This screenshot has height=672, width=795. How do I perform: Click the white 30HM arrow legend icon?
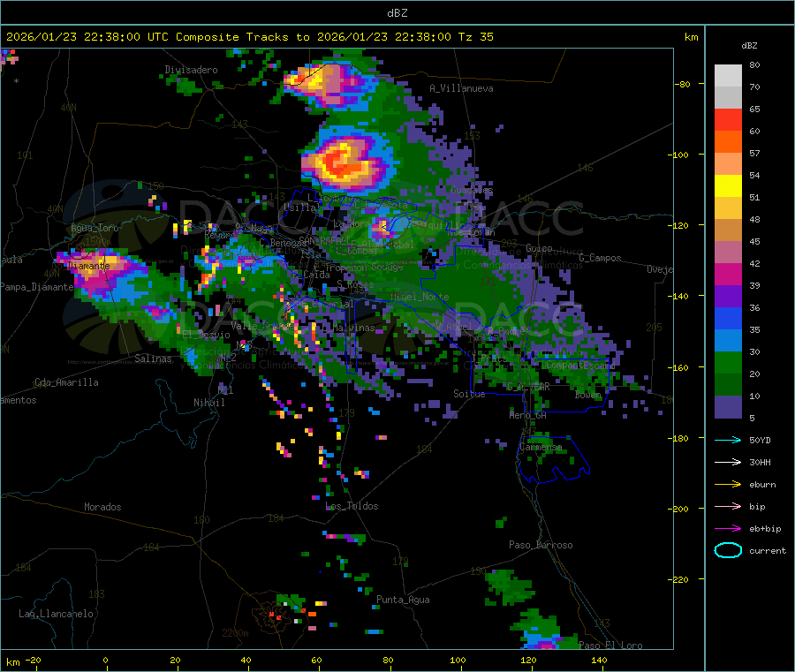tap(728, 462)
